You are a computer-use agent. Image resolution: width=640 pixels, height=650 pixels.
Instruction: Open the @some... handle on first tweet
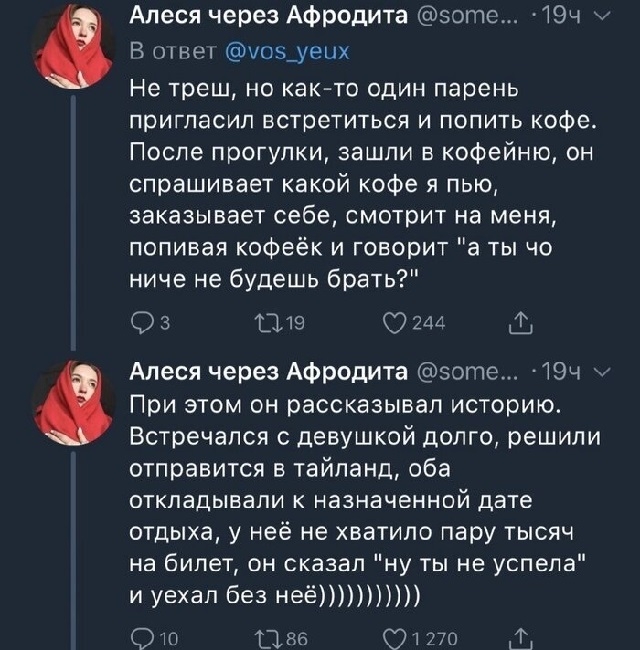tap(468, 17)
